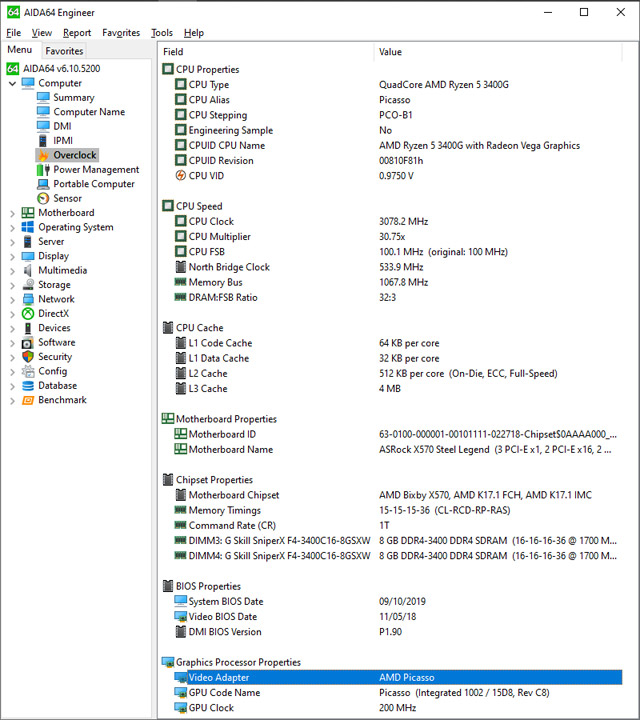Expand the Storage tree node
640x720 pixels.
tap(12, 285)
